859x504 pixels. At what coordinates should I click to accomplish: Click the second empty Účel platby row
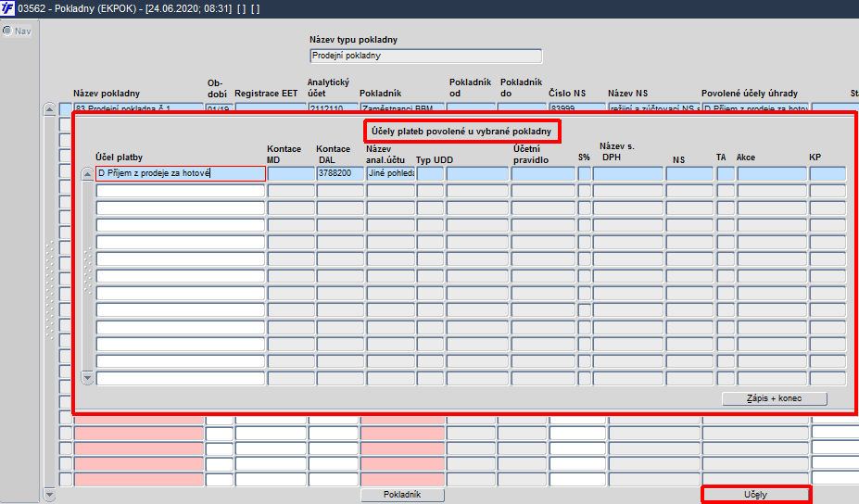pyautogui.click(x=181, y=208)
